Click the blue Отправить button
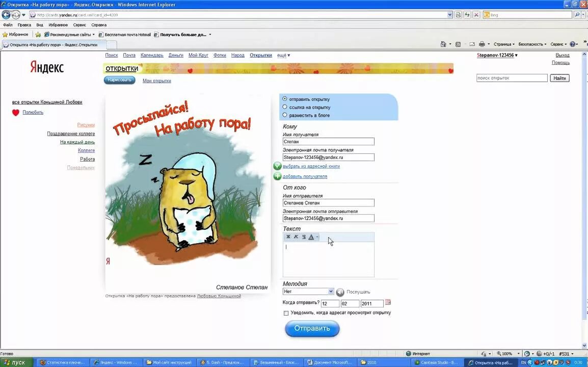Screen dimensions: 588x367 (x=312, y=329)
